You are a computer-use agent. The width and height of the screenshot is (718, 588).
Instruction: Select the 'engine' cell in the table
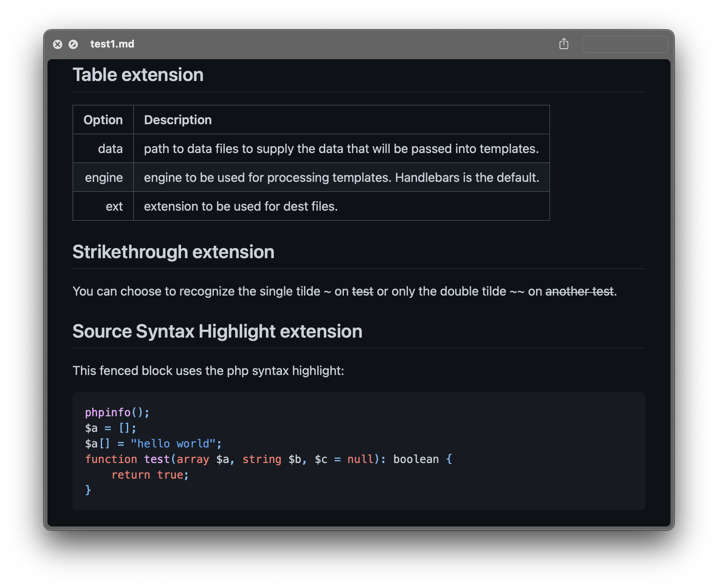[x=103, y=178]
